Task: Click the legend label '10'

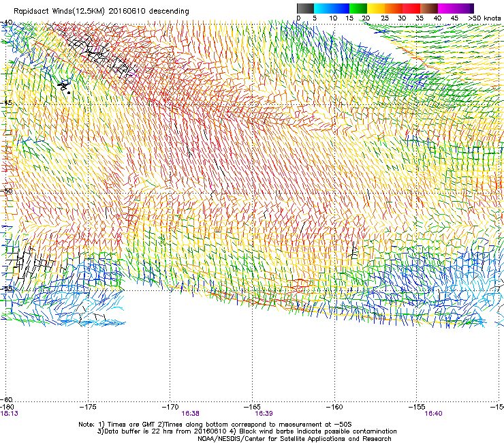Action: (333, 18)
